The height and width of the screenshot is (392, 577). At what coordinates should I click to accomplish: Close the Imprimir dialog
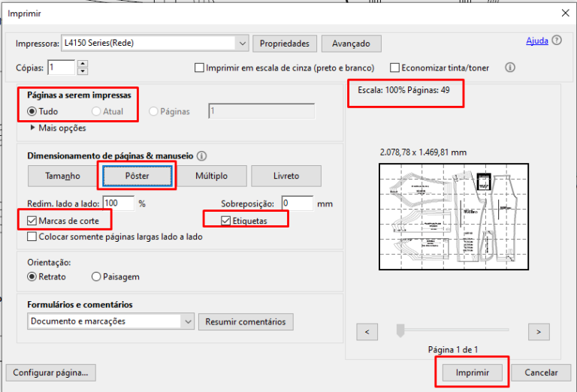[566, 14]
